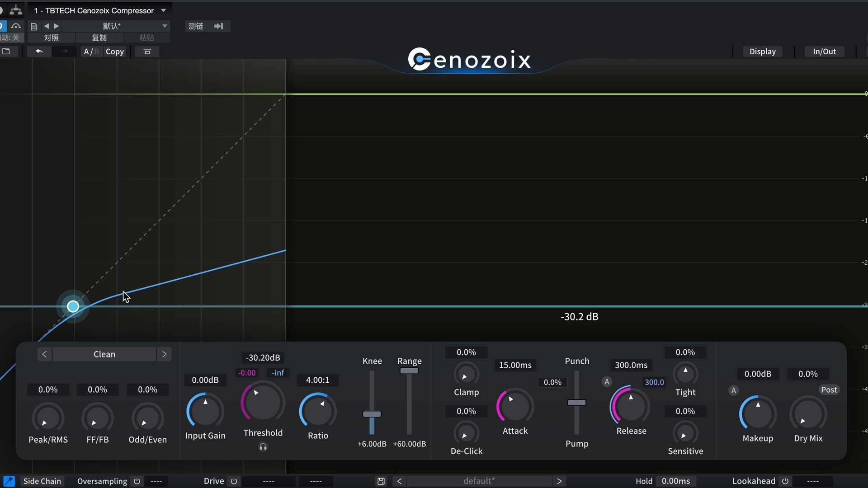
Task: Click 粘贴 paste button
Action: pyautogui.click(x=146, y=38)
